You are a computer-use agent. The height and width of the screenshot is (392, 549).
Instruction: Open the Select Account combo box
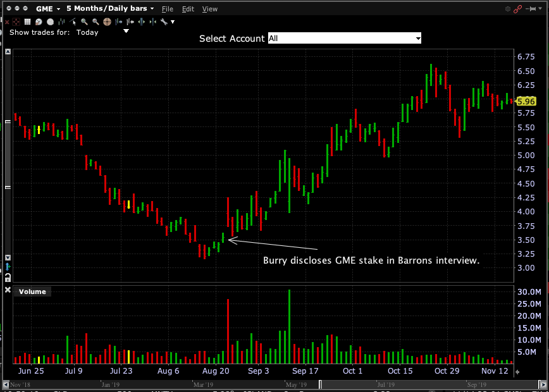[x=345, y=39]
